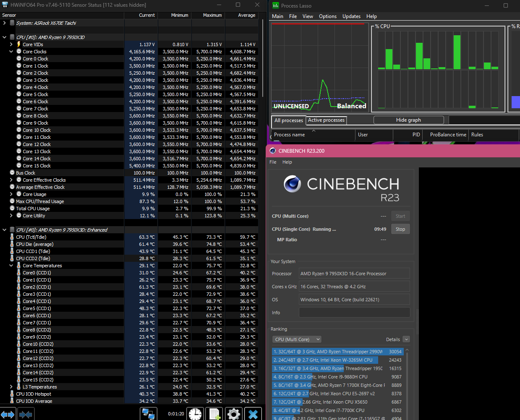Screen dimensions: 520x420
Task: Click the thermometer icon beside CPU Die (average)
Action: (12, 244)
